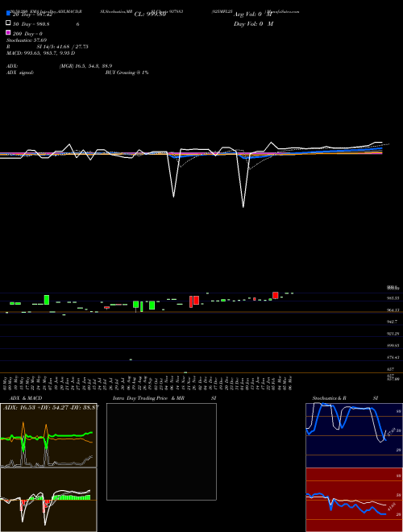Select the '200 Day = 0' legend text
This screenshot has height=532, width=403.
[x=27, y=34]
